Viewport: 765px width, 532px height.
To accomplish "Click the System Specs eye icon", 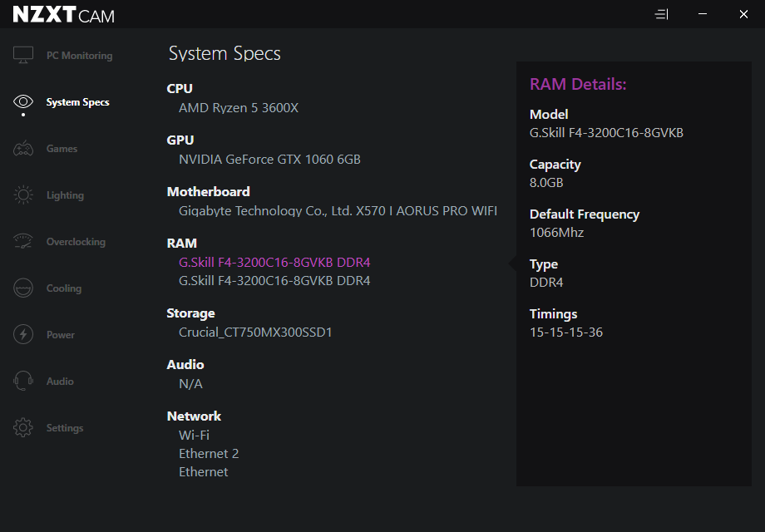I will 23,101.
